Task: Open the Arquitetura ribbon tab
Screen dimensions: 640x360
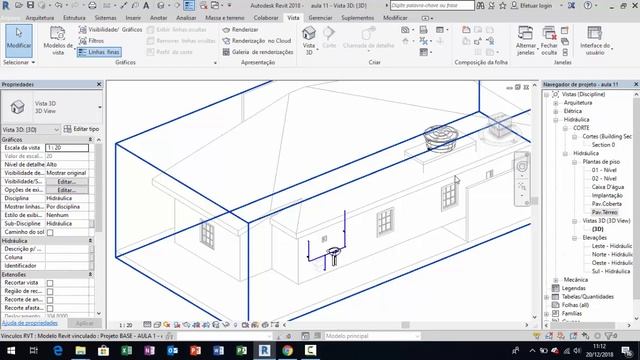Action: coord(40,18)
